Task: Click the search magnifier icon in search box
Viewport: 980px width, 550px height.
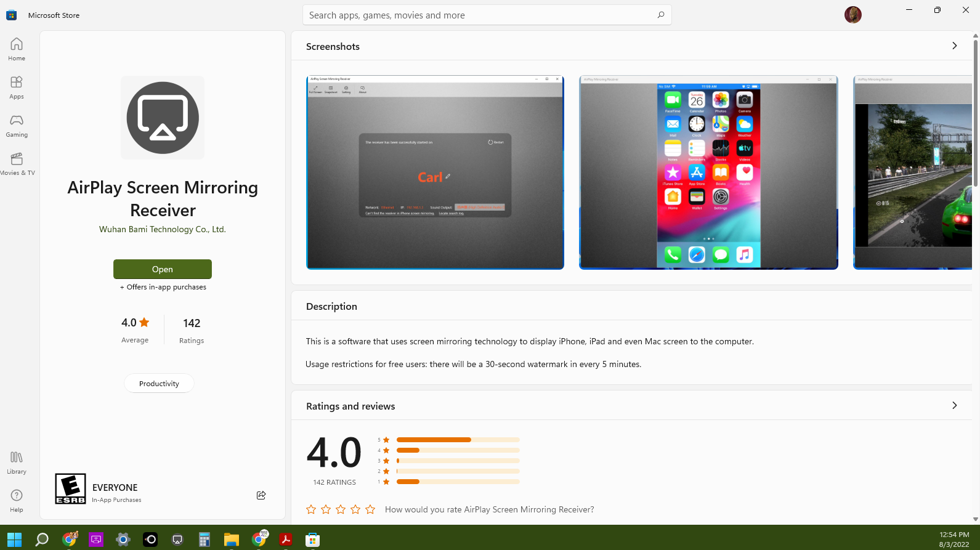Action: click(x=661, y=15)
